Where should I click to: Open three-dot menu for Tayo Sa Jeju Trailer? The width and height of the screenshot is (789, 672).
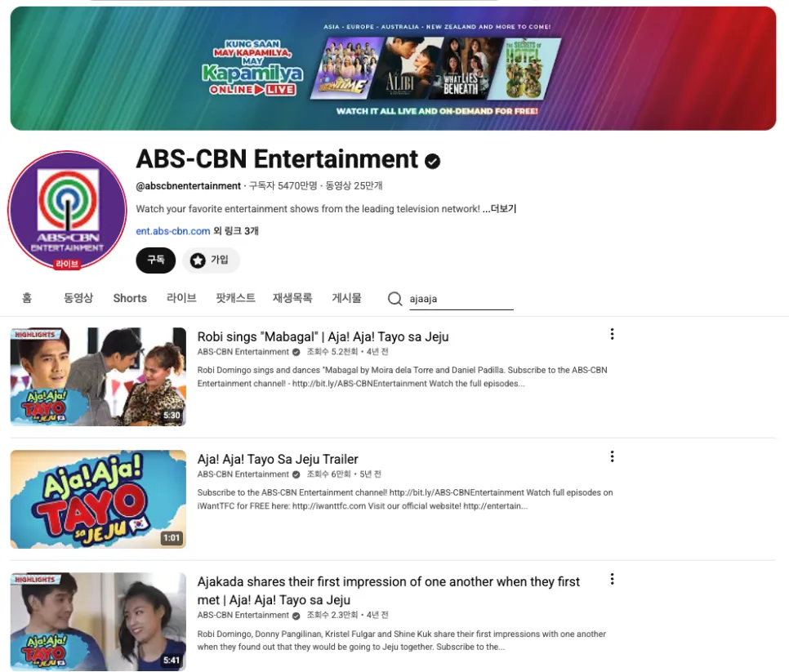(x=612, y=456)
